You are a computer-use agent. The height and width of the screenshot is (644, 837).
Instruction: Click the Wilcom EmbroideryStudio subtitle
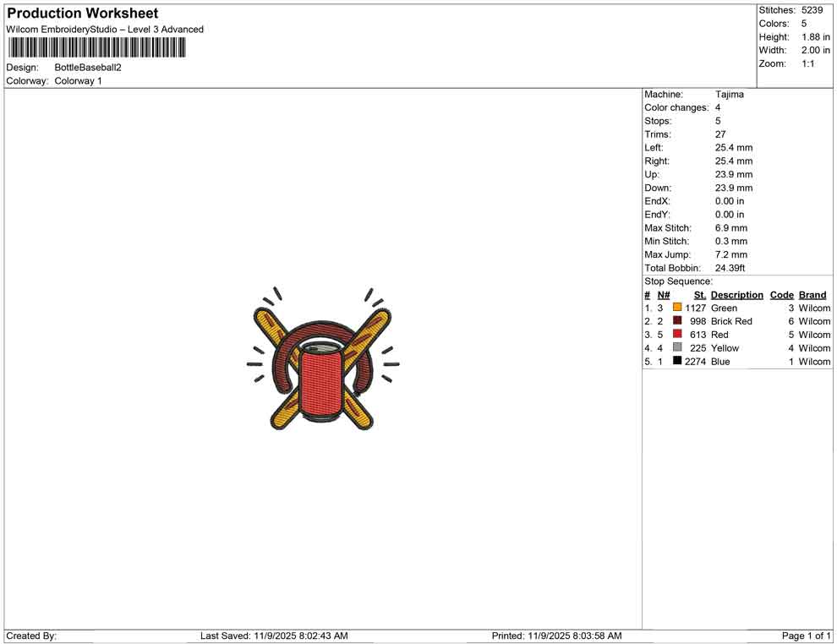pyautogui.click(x=105, y=30)
